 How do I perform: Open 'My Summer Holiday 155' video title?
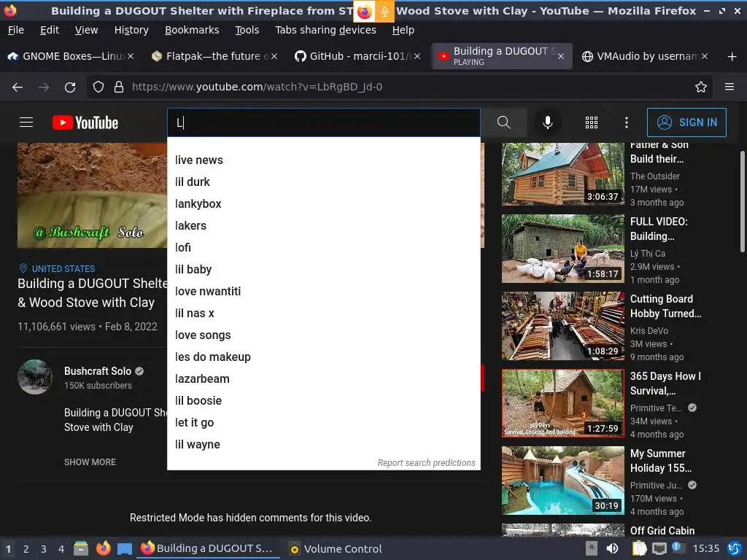click(x=661, y=461)
